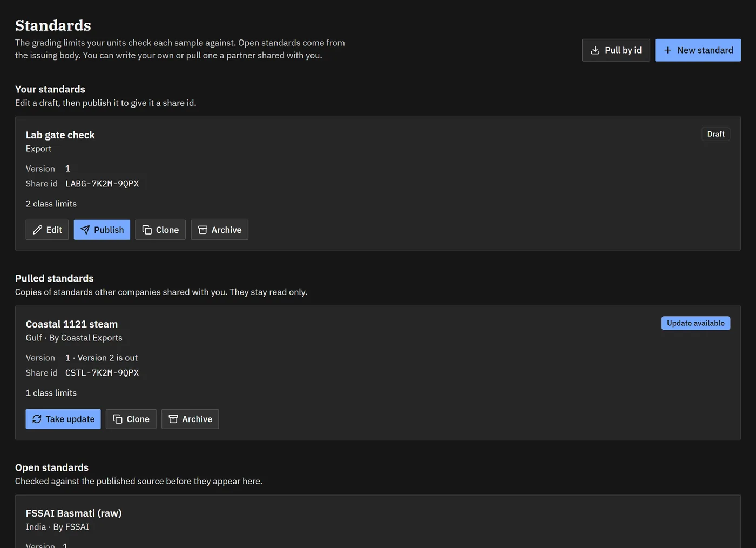Viewport: 756px width, 548px height.
Task: Click the Coastal 1121 steam title
Action: [x=72, y=324]
